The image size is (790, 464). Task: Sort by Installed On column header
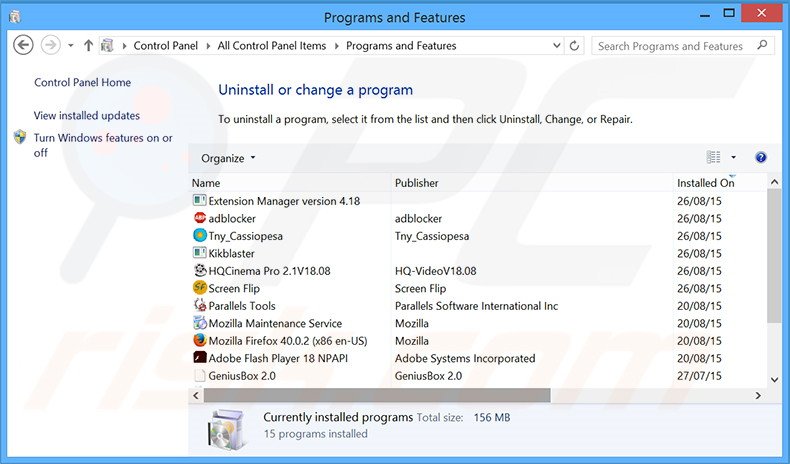[x=705, y=183]
